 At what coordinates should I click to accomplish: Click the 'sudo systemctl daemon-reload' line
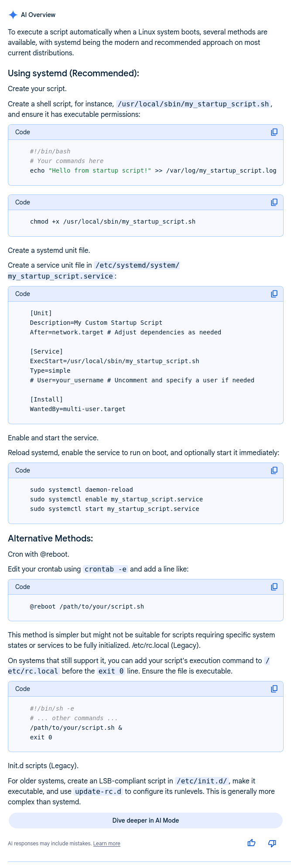(81, 490)
